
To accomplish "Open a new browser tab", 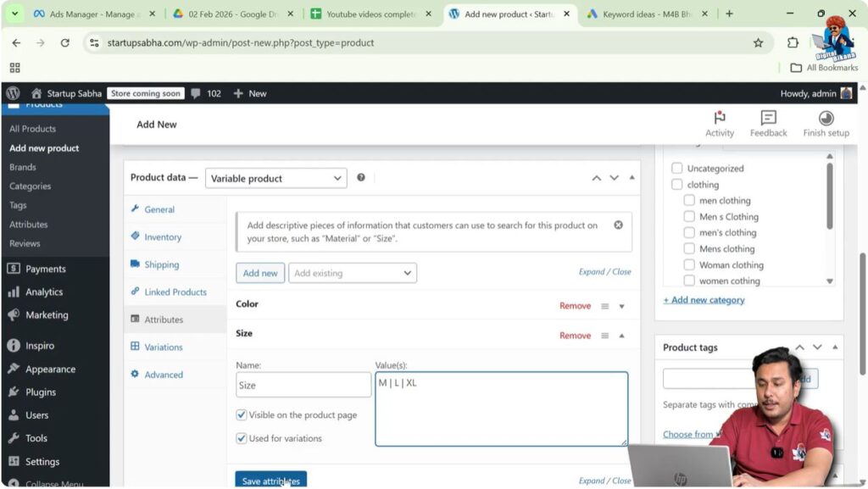I will pos(729,14).
